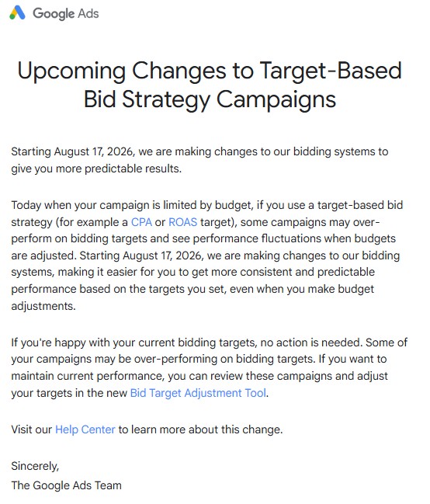The image size is (430, 504).
Task: Click the "Ads" word in the header wordmark
Action: pos(88,13)
